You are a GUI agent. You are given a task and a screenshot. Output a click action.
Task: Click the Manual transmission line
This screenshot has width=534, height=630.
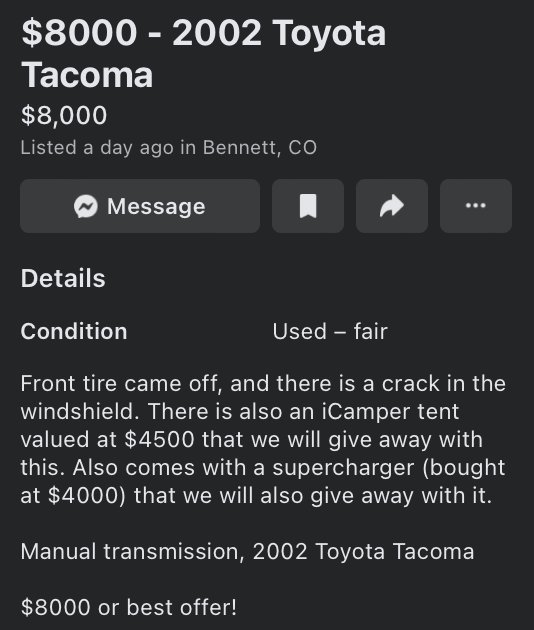click(248, 551)
